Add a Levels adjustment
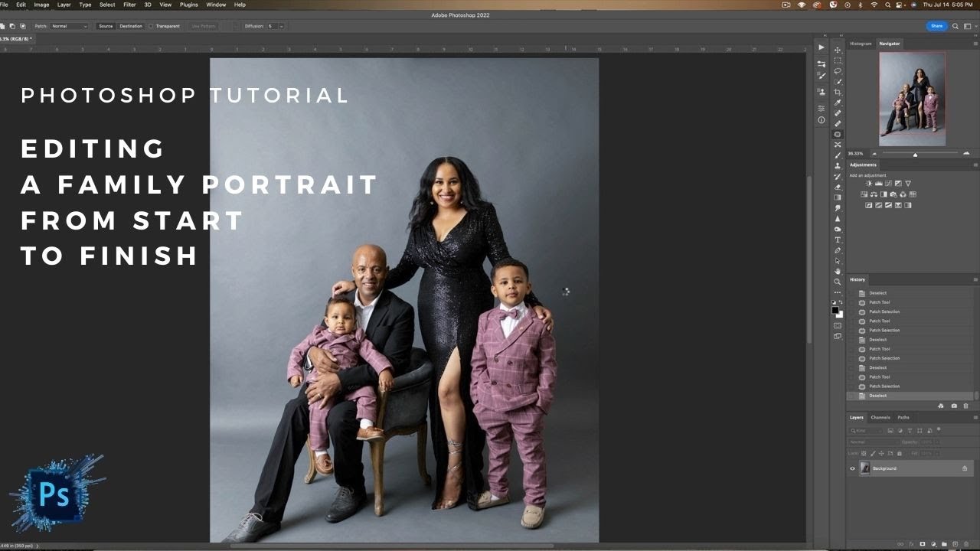Image resolution: width=980 pixels, height=551 pixels. (879, 184)
